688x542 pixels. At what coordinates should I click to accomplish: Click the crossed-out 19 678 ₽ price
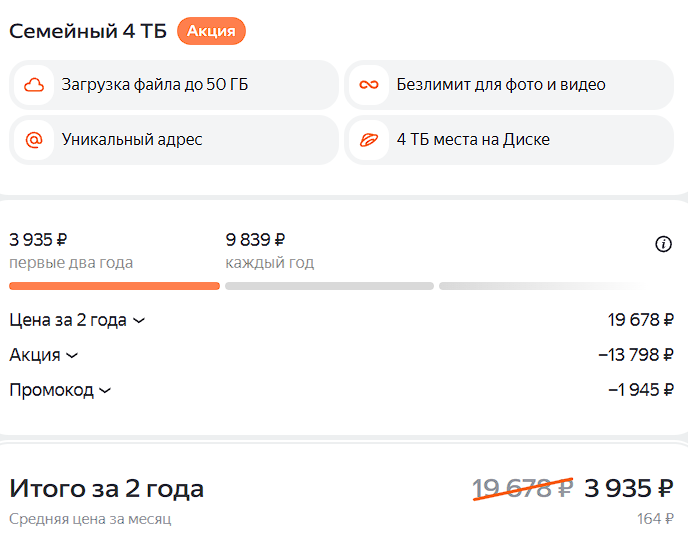tap(522, 488)
